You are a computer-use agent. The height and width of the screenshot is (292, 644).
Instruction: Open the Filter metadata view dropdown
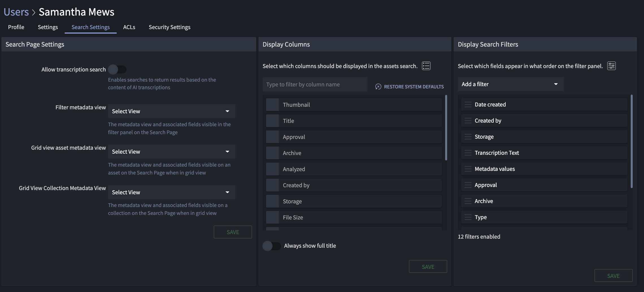click(x=171, y=111)
